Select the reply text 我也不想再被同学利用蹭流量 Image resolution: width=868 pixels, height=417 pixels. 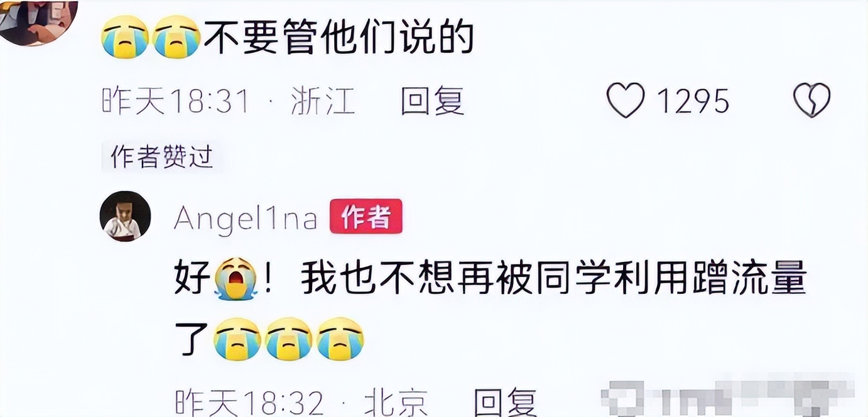point(553,279)
